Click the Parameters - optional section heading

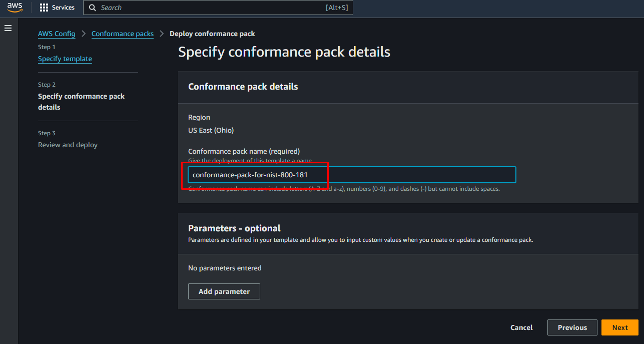[234, 228]
